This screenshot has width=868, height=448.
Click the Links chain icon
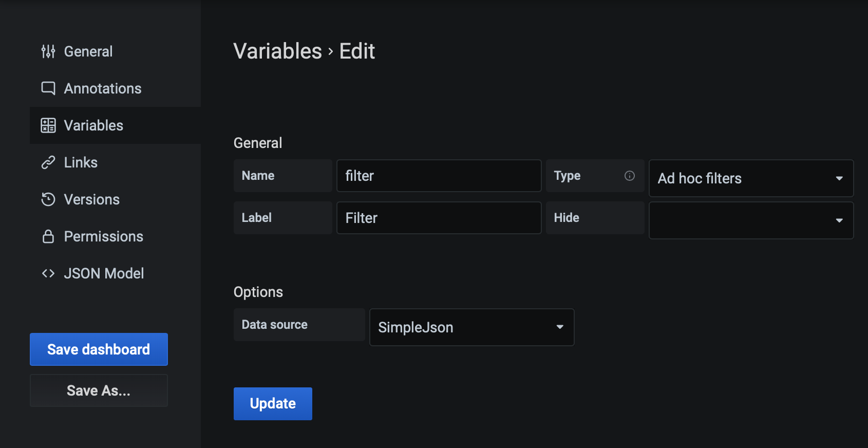point(48,162)
